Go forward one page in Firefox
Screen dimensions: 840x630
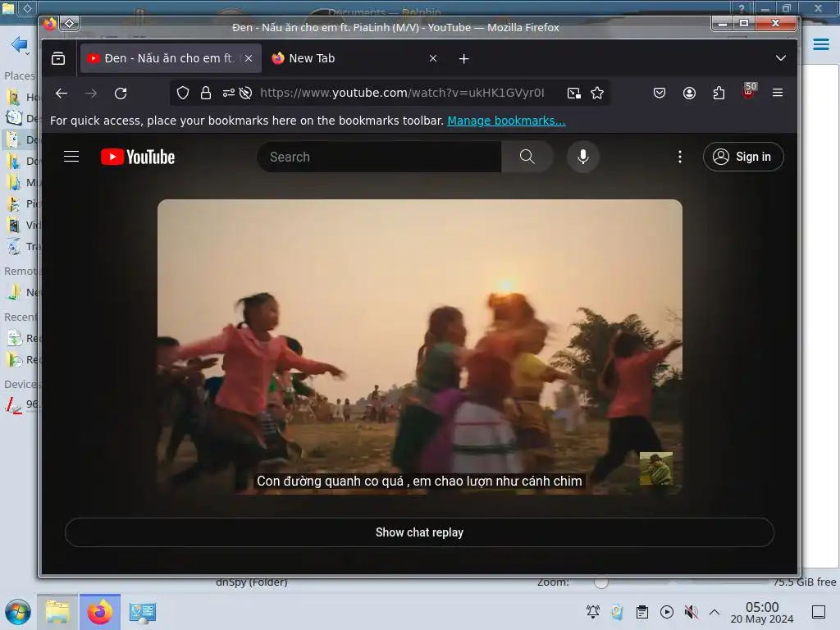pos(91,94)
